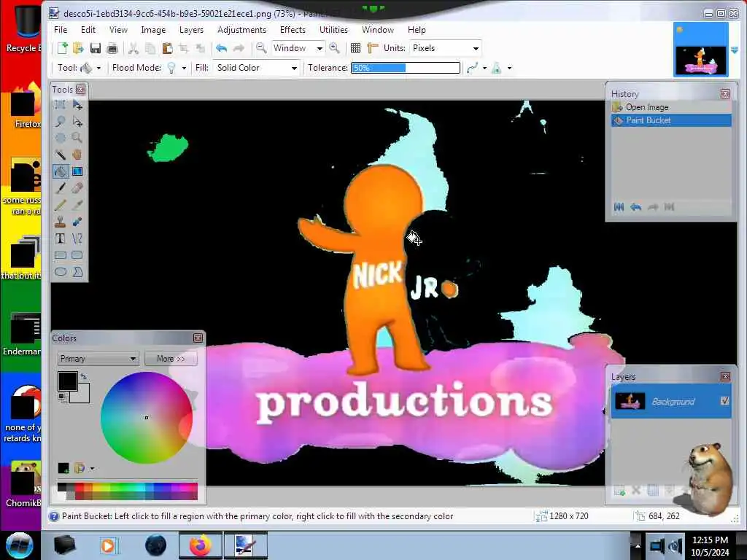Viewport: 747px width, 560px height.
Task: Select the Ellipse Select tool
Action: tap(61, 138)
